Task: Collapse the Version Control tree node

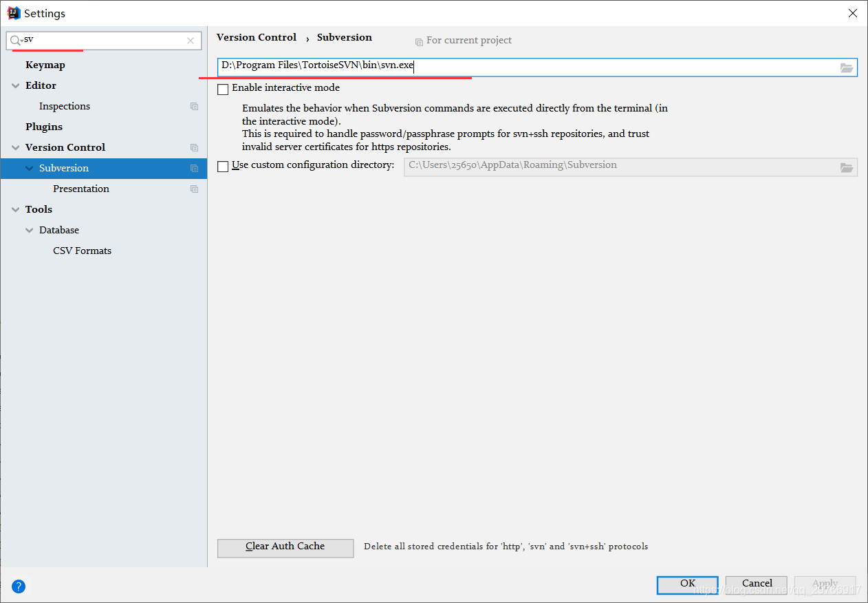Action: click(15, 147)
